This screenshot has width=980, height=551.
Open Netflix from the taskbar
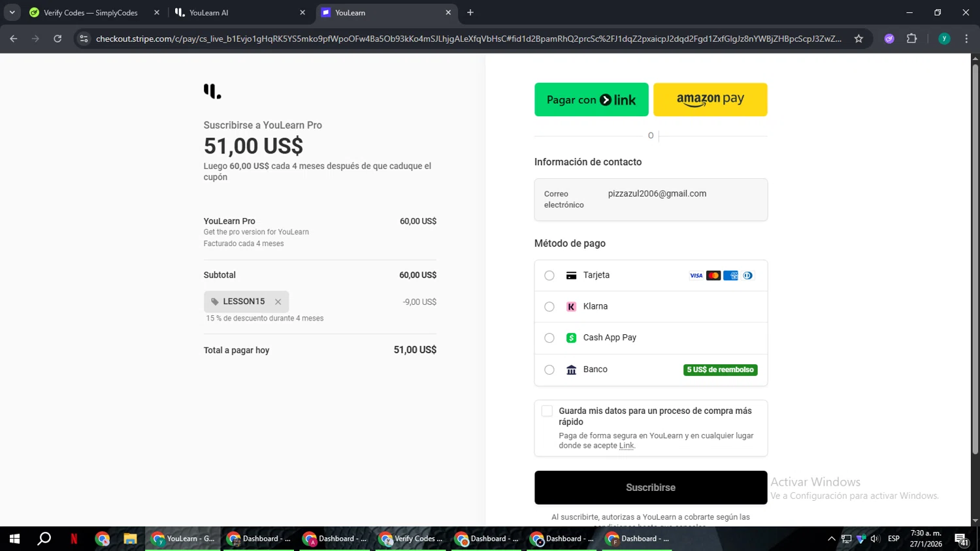pyautogui.click(x=74, y=539)
